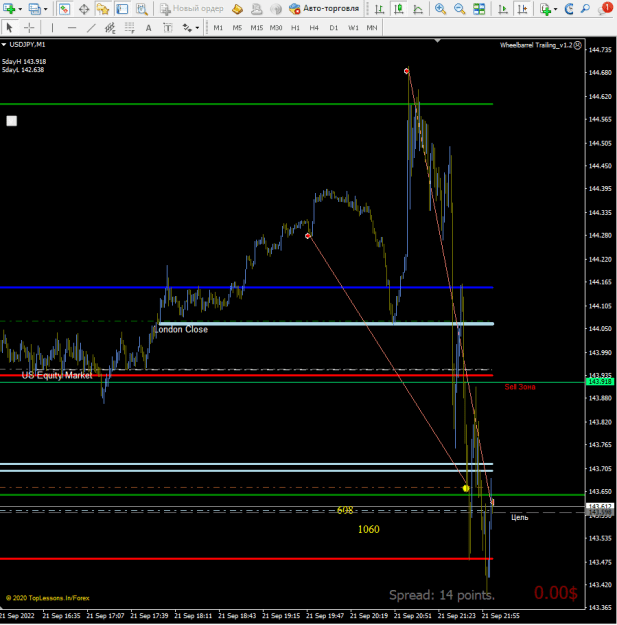Select the arrow cursor tool
Screen dimensions: 617x625
pos(10,28)
